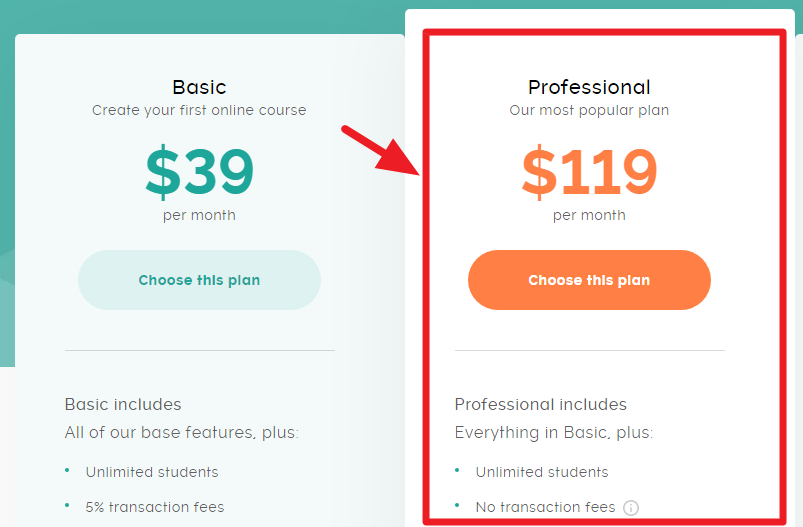803x527 pixels.
Task: Click the 'No transaction fees' feature text
Action: tap(545, 507)
